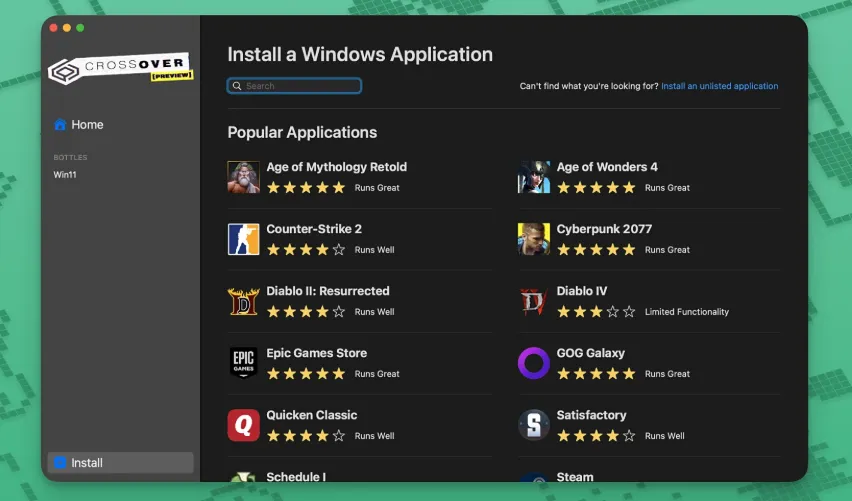Click the blue Install icon in sidebar
The height and width of the screenshot is (501, 852).
tap(60, 462)
